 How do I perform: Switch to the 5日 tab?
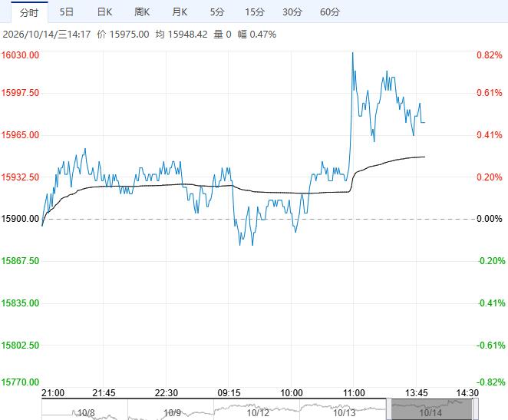[x=67, y=12]
